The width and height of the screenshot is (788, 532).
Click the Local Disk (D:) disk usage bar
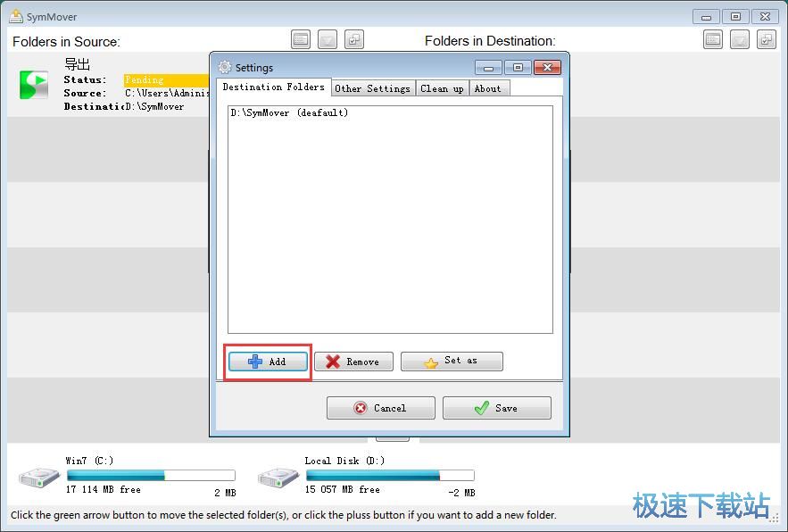click(390, 475)
